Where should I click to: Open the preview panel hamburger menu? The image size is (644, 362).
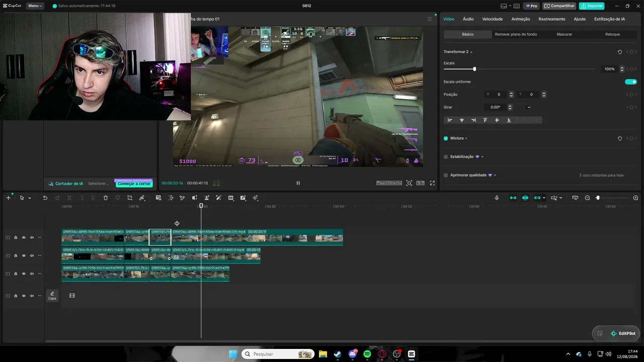click(430, 19)
